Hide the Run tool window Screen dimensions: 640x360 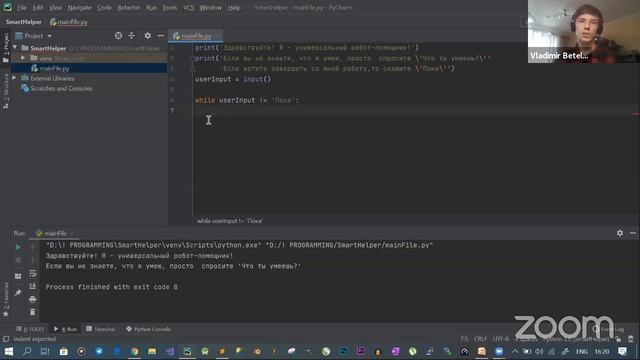633,233
